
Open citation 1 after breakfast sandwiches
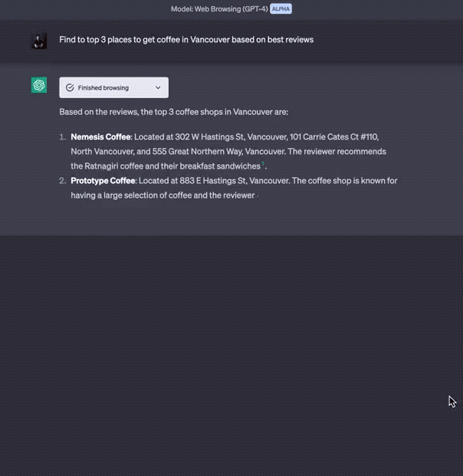[x=263, y=165]
